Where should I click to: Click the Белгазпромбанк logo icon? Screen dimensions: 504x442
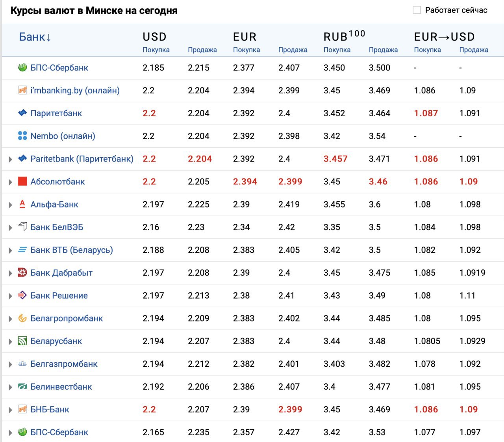click(22, 364)
